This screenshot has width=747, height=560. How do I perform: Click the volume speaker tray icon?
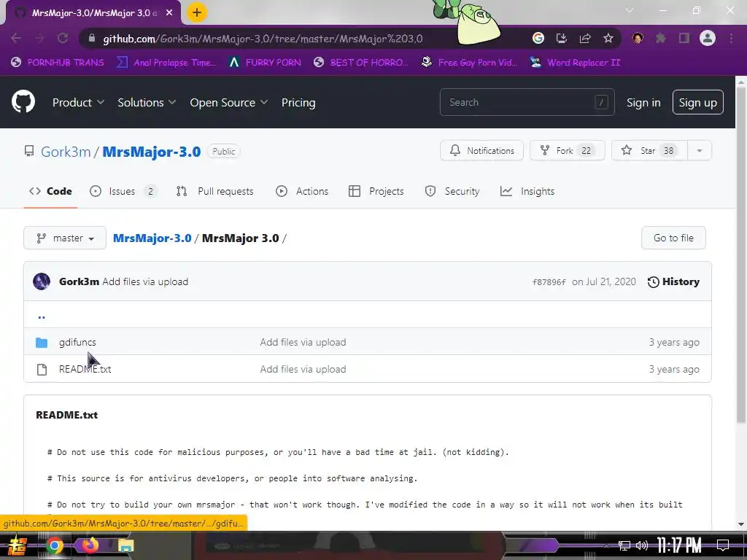coord(642,545)
